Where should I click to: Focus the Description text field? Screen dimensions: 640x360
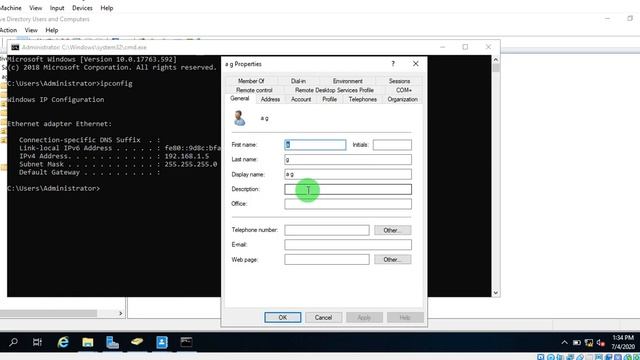[348, 189]
